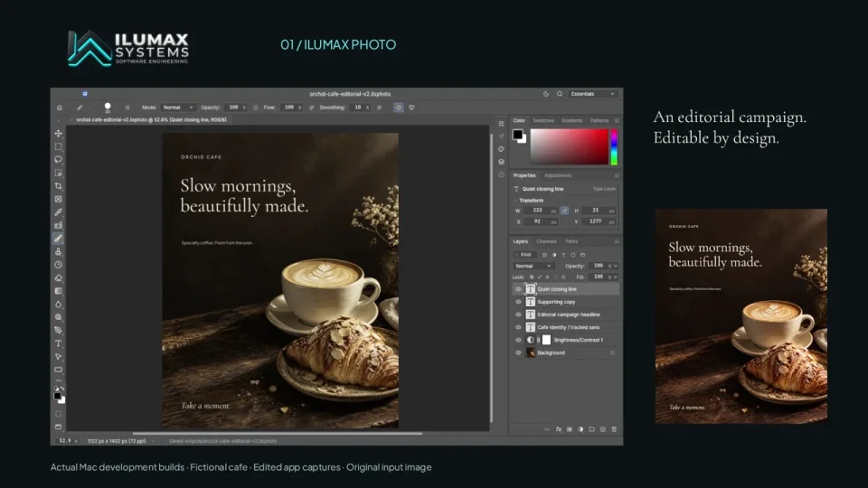Viewport: 868px width, 488px height.
Task: Open the layer Fill dropdown arrow
Action: tap(616, 277)
